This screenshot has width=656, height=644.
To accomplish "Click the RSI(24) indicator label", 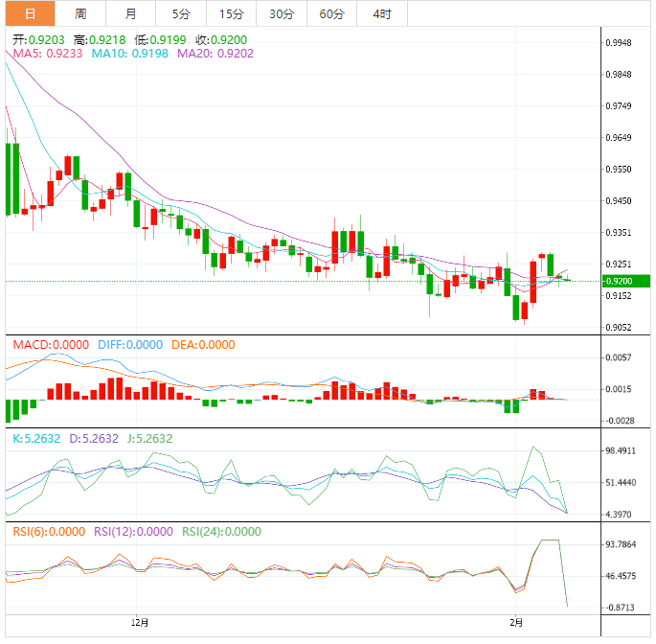I will [x=222, y=532].
